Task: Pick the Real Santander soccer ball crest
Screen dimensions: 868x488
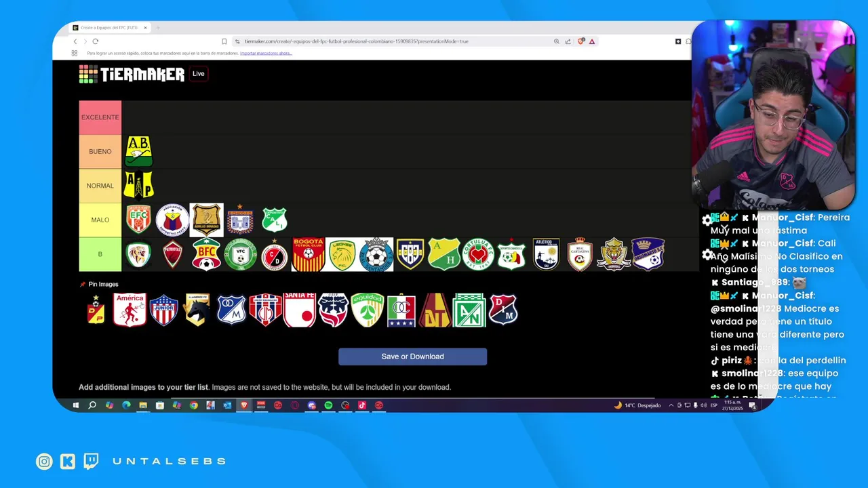Action: click(x=376, y=254)
